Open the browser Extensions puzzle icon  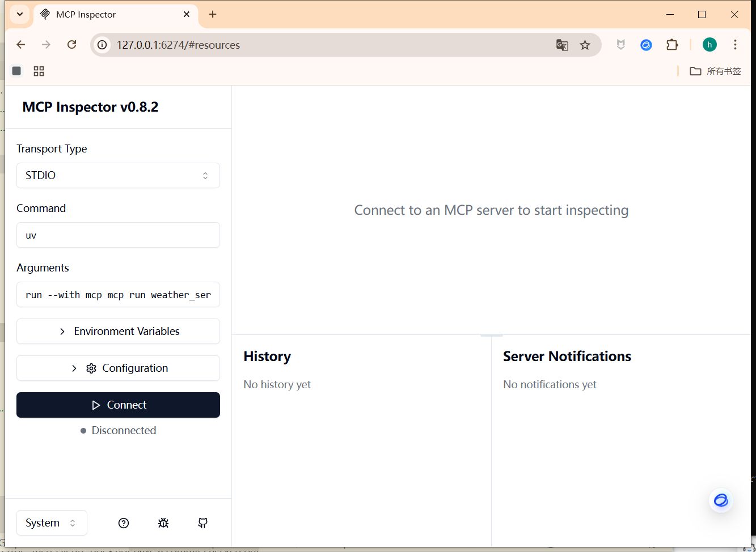672,45
